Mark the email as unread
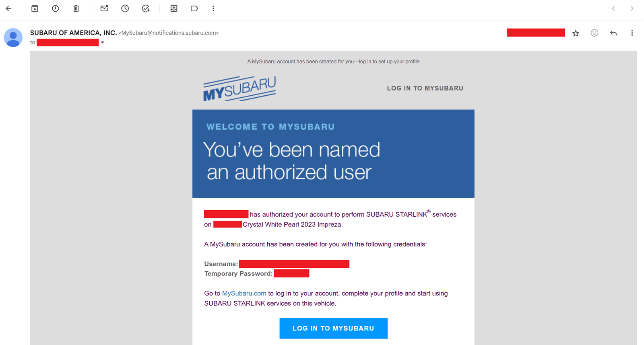644x345 pixels. coord(104,8)
